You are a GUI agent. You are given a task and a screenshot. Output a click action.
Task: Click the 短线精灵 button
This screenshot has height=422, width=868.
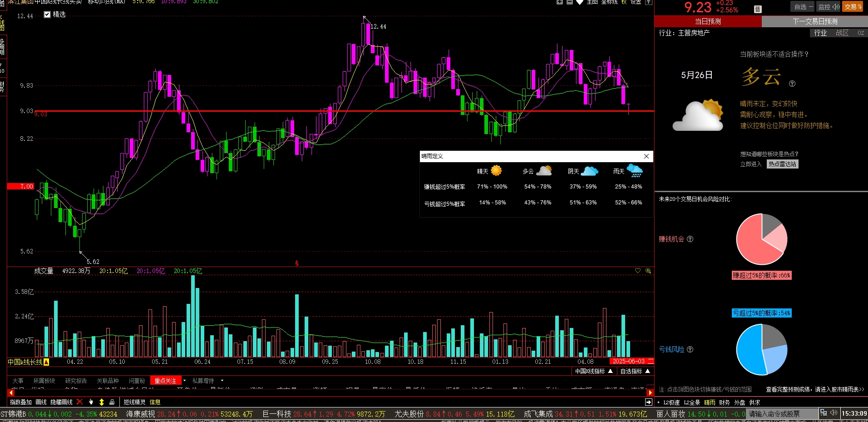tap(134, 402)
